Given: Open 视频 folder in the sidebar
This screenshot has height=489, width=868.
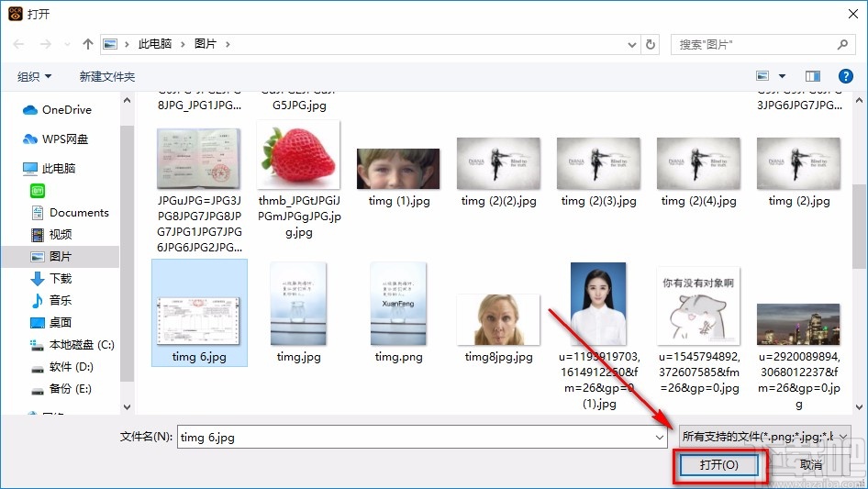Looking at the screenshot, I should coord(51,235).
